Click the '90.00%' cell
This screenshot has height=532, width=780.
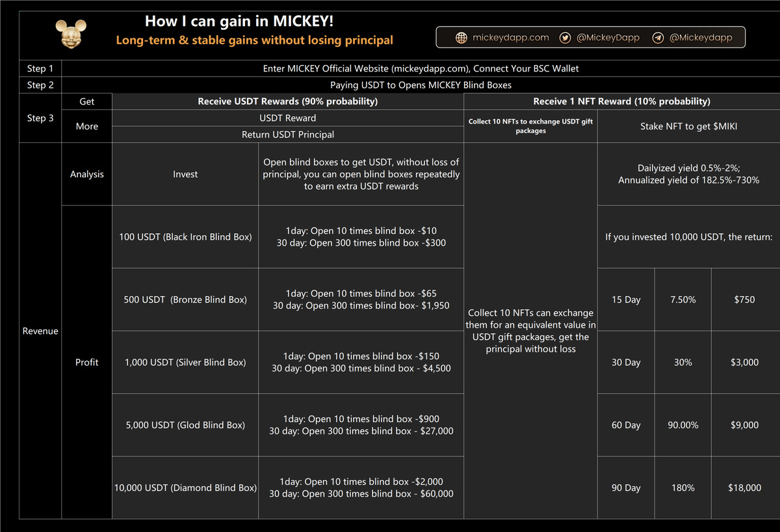tap(683, 425)
